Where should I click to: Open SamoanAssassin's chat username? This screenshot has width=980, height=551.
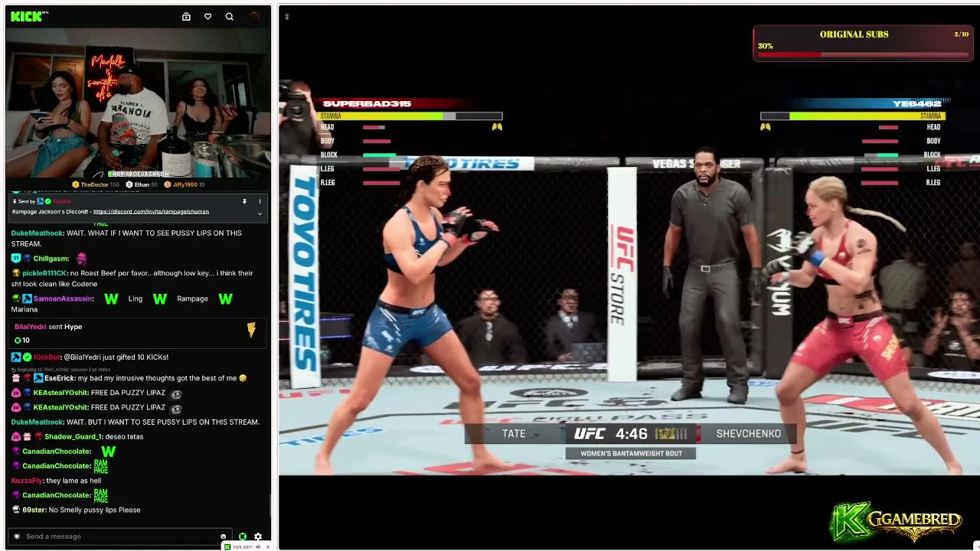coord(64,298)
